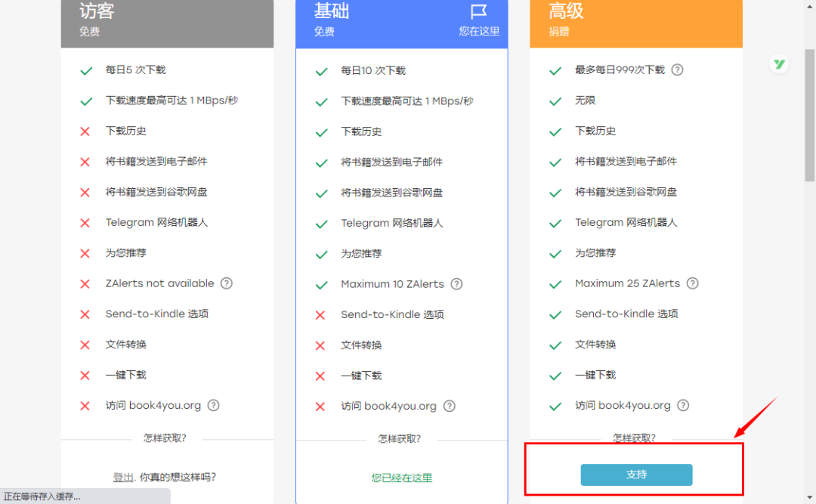Viewport: 816px width, 504px height.
Task: Click 将书籍发送到谷歌网盘 in 高级 column
Action: [x=626, y=192]
